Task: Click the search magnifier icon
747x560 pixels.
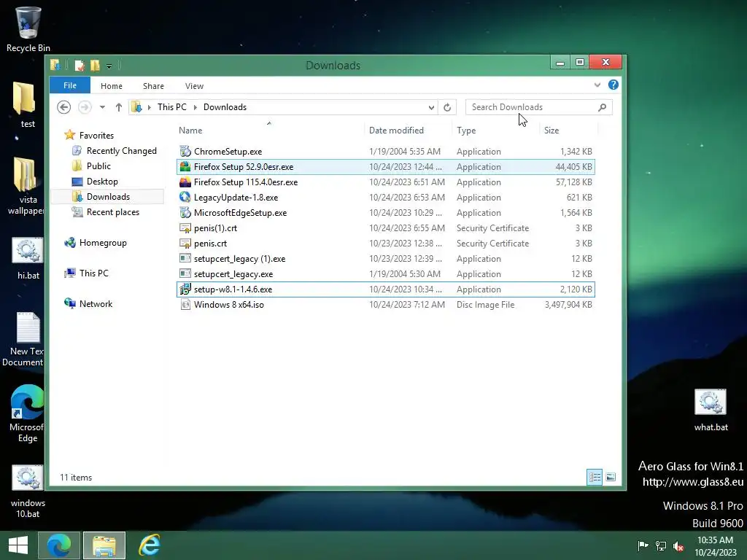Action: 602,107
